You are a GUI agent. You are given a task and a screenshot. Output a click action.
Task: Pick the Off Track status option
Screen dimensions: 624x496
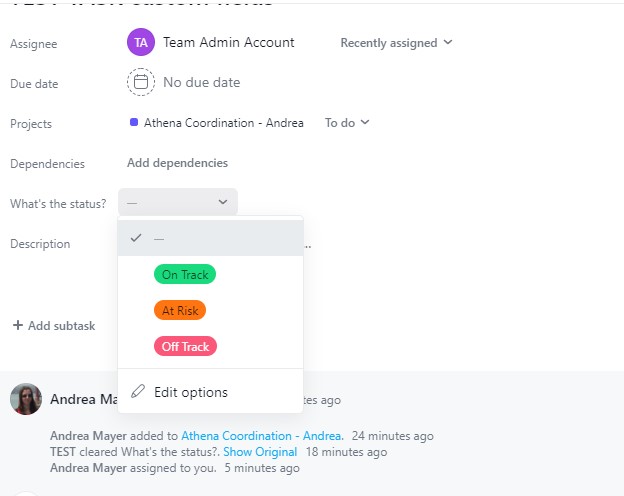(185, 347)
